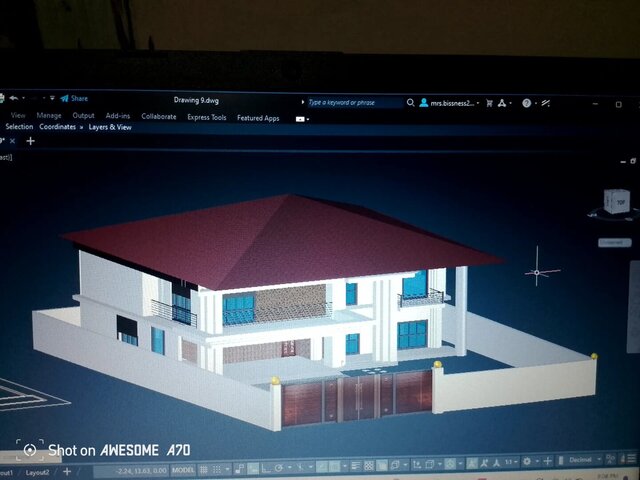
Task: Toggle drawing grid display in status bar
Action: [x=203, y=470]
